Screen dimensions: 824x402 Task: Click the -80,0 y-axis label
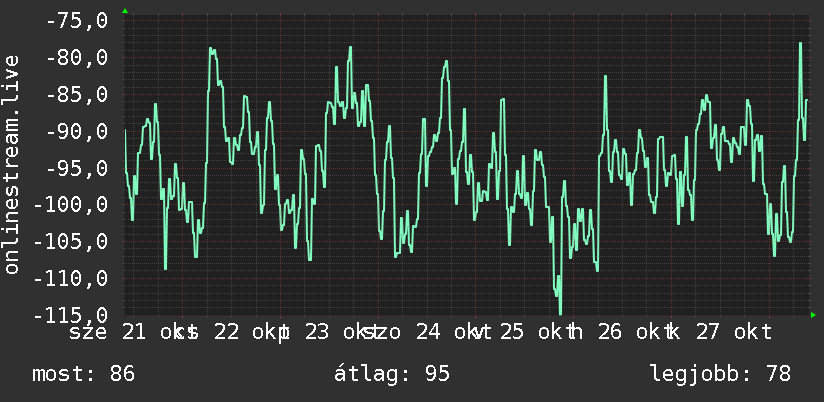(76, 57)
